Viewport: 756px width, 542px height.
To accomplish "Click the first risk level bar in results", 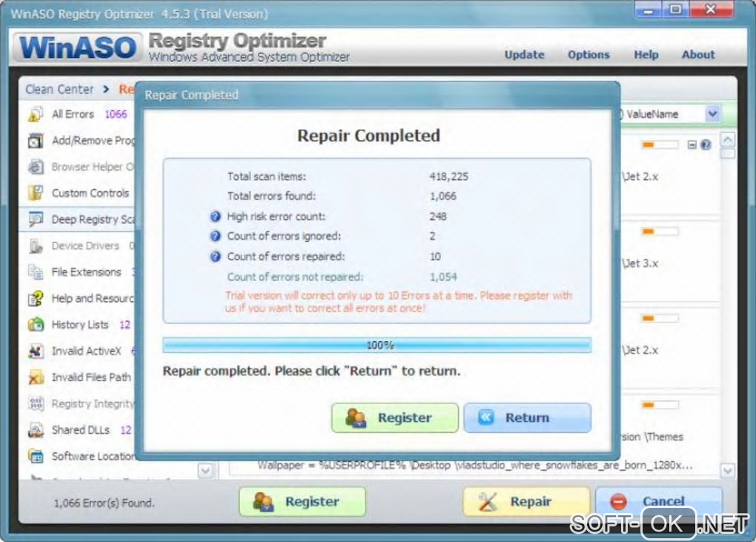I will coord(660,145).
